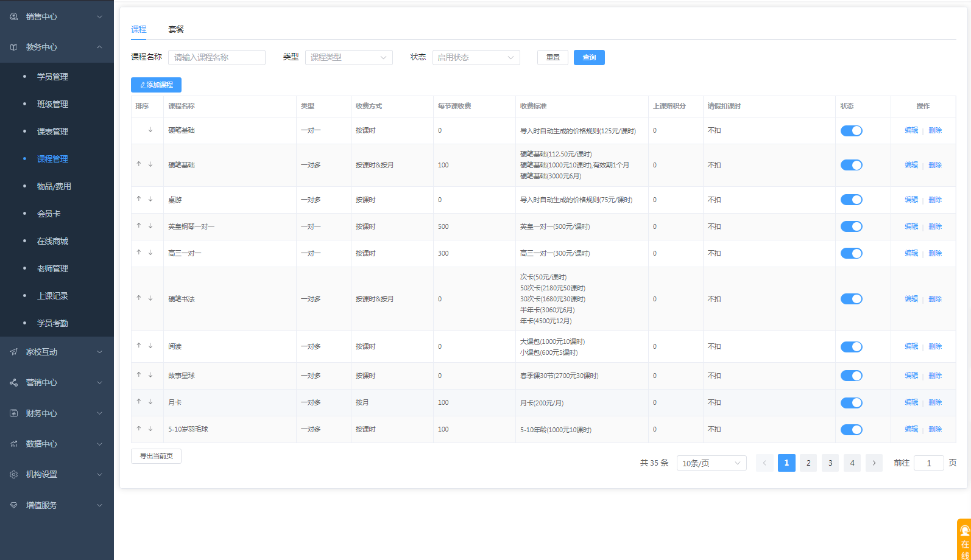Move 故事星球 up with arrow

point(139,375)
